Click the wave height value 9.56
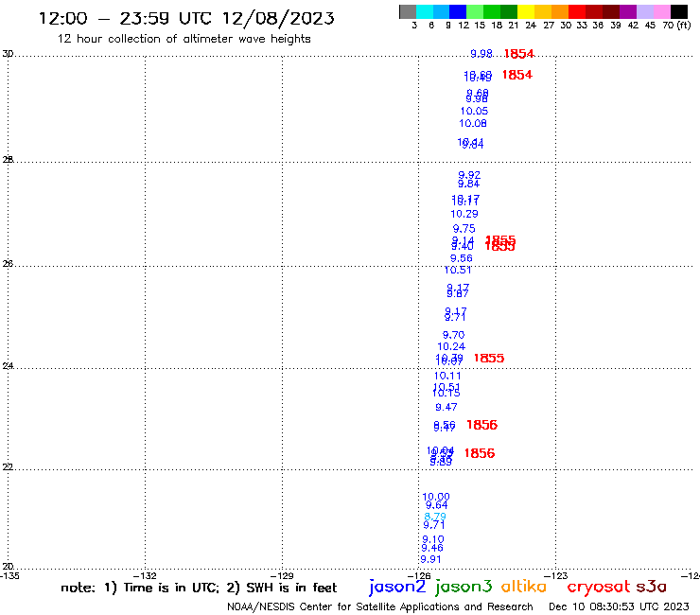Image resolution: width=700 pixels, height=615 pixels. [462, 258]
